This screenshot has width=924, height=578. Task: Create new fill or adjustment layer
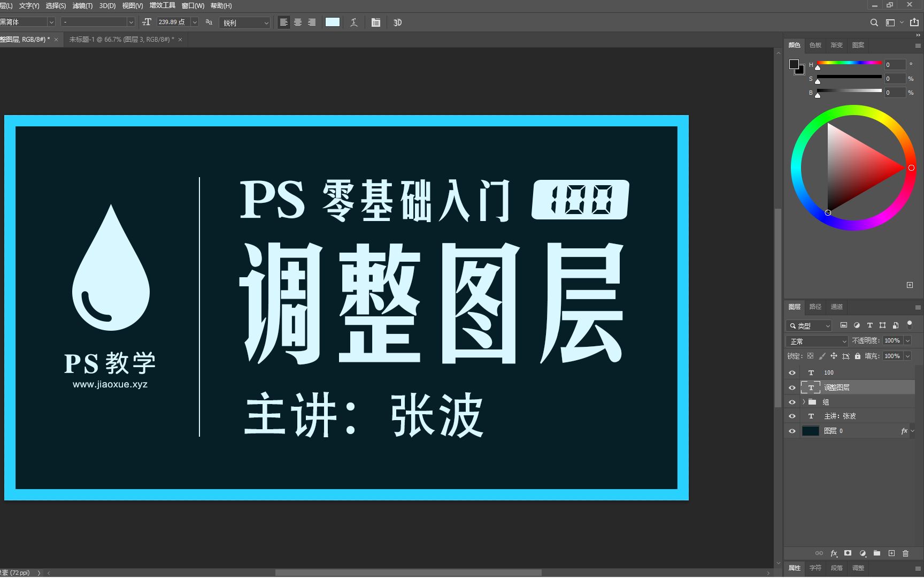point(863,553)
